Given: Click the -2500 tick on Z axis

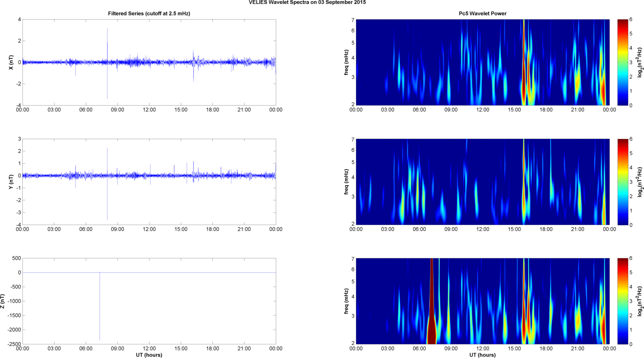Looking at the screenshot, I should pyautogui.click(x=14, y=344).
